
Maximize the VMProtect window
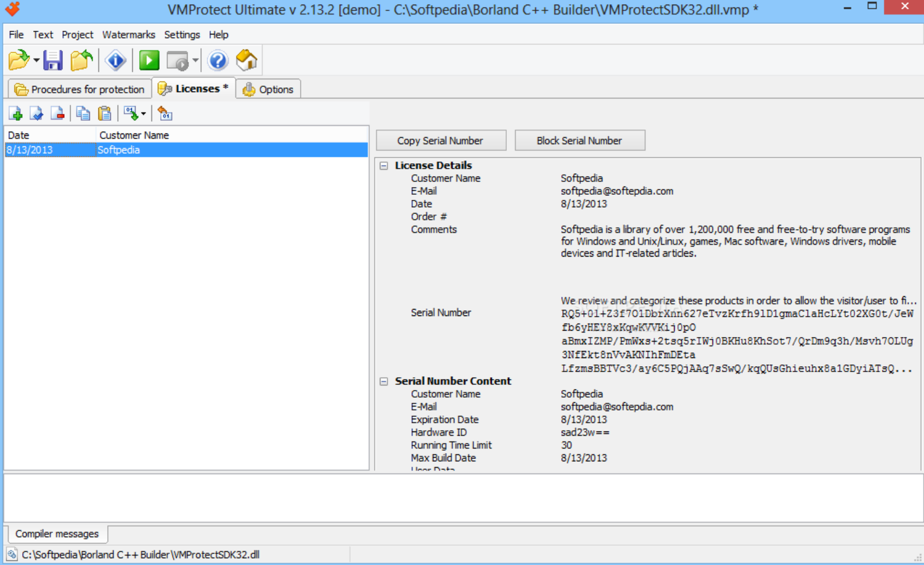(872, 6)
